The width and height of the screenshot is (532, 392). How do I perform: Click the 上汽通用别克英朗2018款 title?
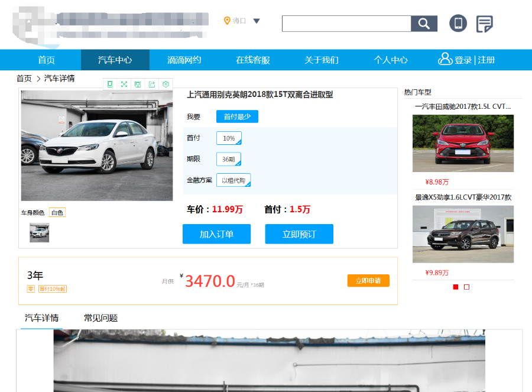(260, 95)
